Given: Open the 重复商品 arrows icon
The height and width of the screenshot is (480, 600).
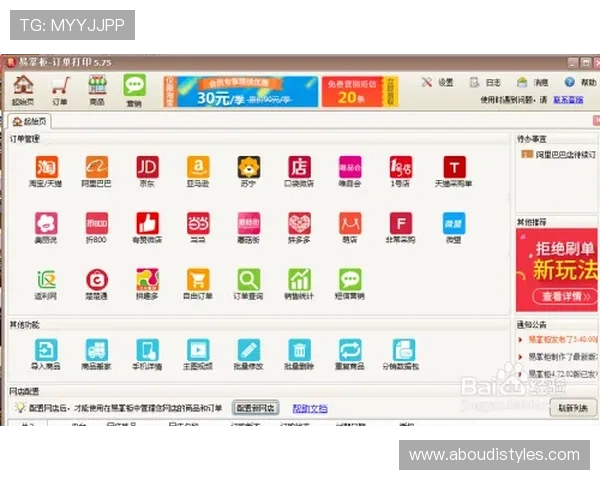Looking at the screenshot, I should pos(350,350).
